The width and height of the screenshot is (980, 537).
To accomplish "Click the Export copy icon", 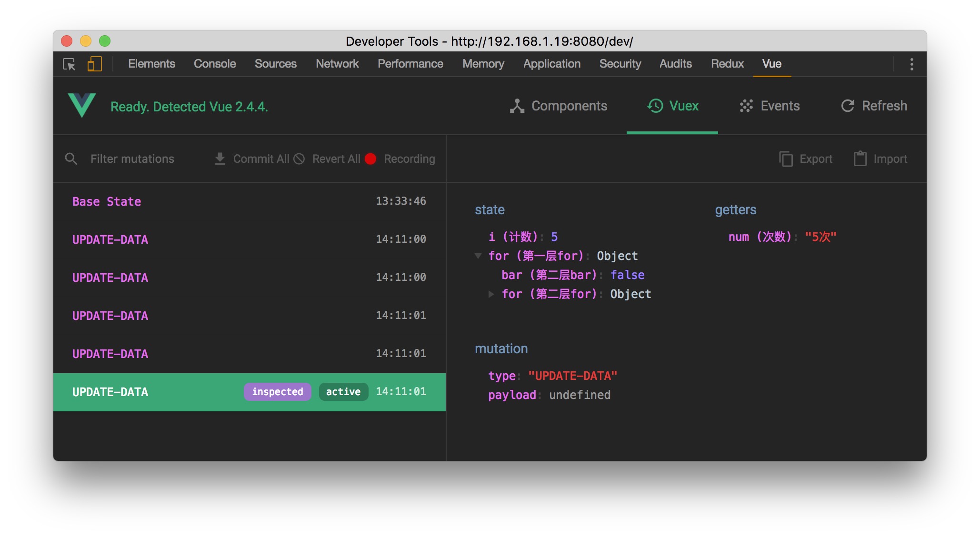I will [786, 159].
